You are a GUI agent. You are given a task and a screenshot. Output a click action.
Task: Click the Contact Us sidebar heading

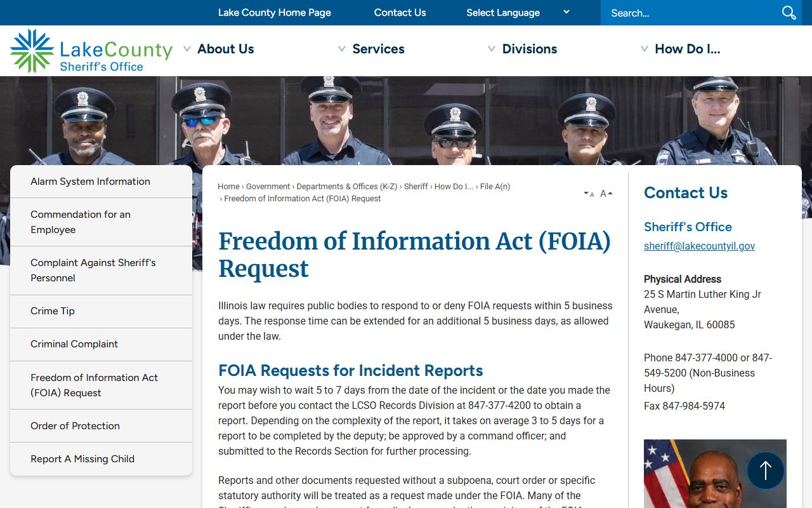(x=686, y=193)
